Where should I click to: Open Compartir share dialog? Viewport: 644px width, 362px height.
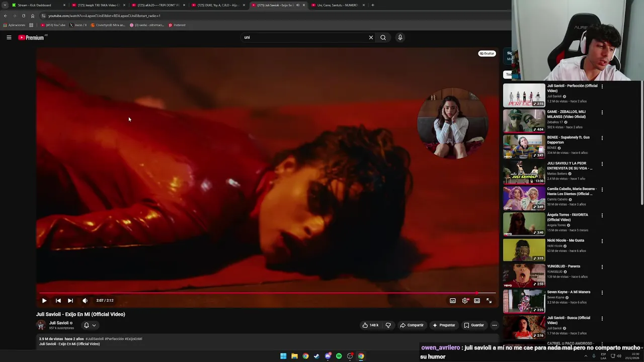click(412, 325)
